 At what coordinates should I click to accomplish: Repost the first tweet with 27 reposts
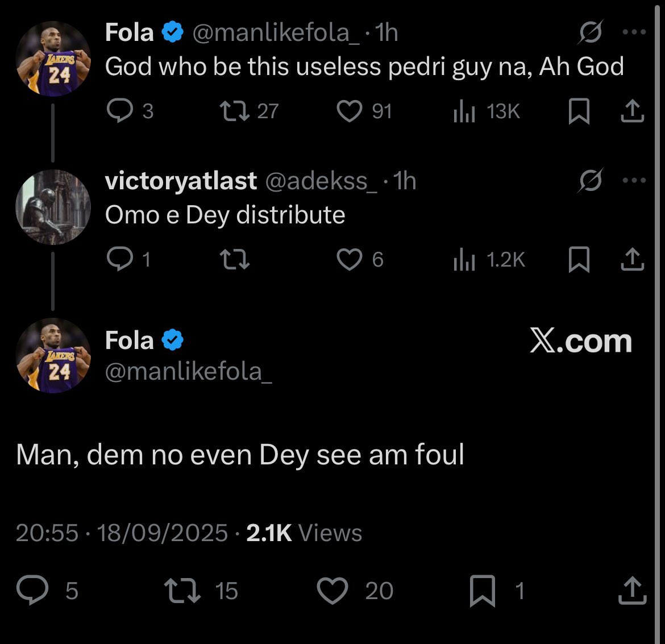[235, 111]
